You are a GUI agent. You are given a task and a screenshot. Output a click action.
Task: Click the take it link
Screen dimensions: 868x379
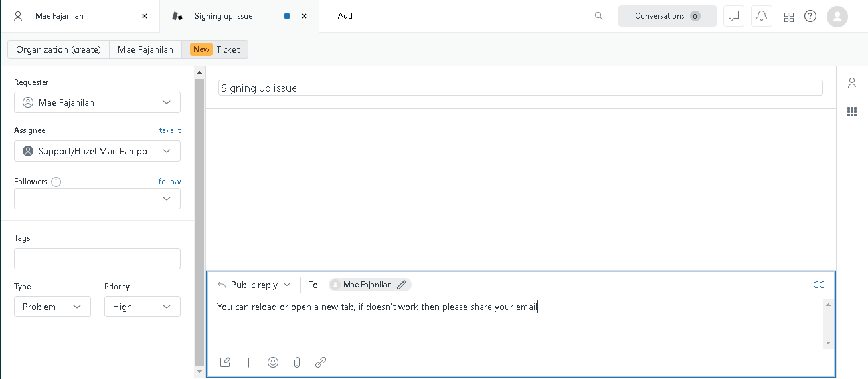(x=170, y=130)
